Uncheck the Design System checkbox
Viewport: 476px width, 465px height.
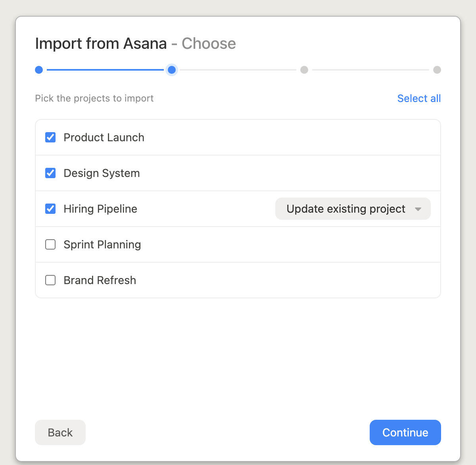(50, 173)
